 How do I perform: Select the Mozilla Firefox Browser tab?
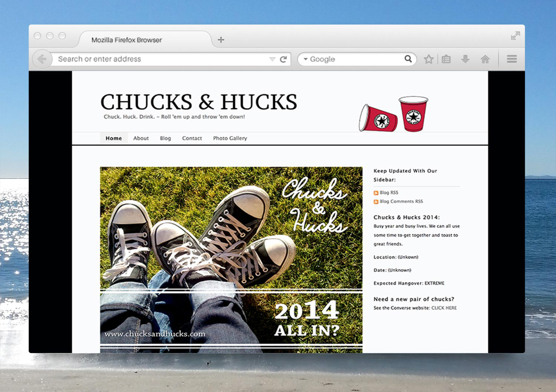(x=126, y=40)
